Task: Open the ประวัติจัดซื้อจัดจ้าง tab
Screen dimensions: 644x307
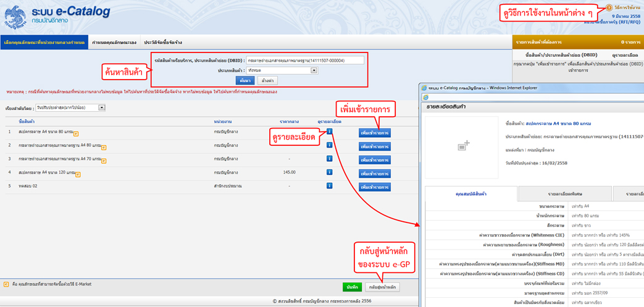Action: pos(163,43)
